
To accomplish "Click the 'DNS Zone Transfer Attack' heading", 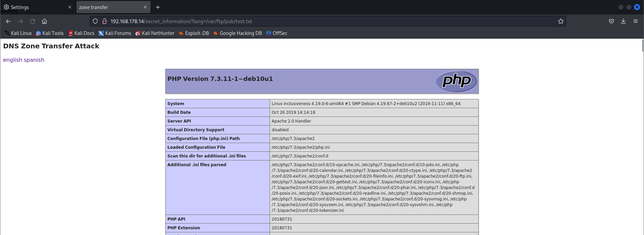I will pos(51,46).
